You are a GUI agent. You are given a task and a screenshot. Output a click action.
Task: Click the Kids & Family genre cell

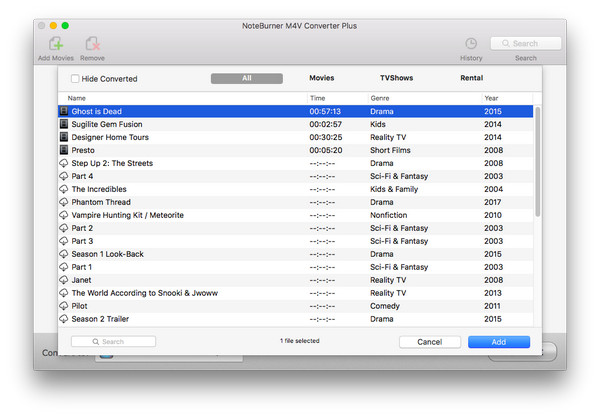click(x=394, y=189)
